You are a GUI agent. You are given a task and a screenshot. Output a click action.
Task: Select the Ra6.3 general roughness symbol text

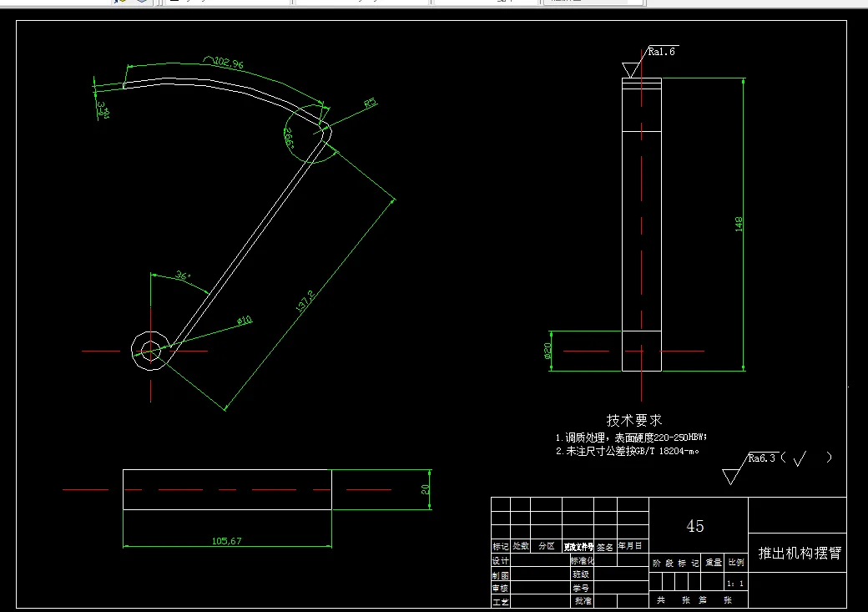tap(762, 458)
